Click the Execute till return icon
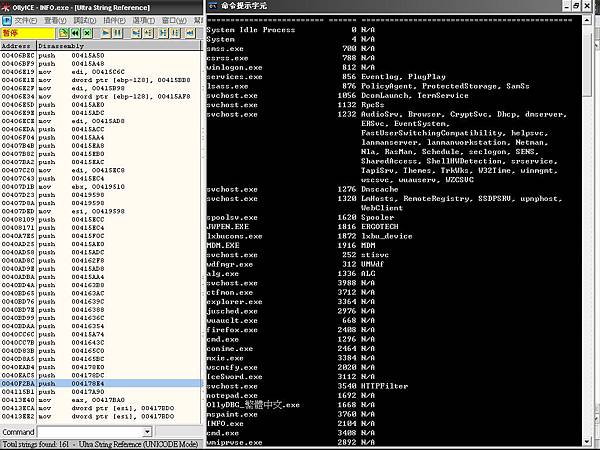This screenshot has height=450, width=600. (x=190, y=34)
